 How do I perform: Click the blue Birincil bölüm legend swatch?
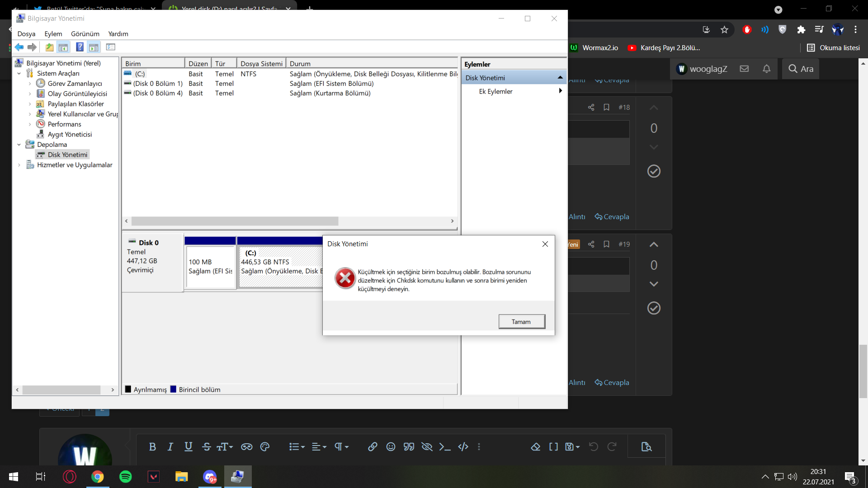point(173,389)
